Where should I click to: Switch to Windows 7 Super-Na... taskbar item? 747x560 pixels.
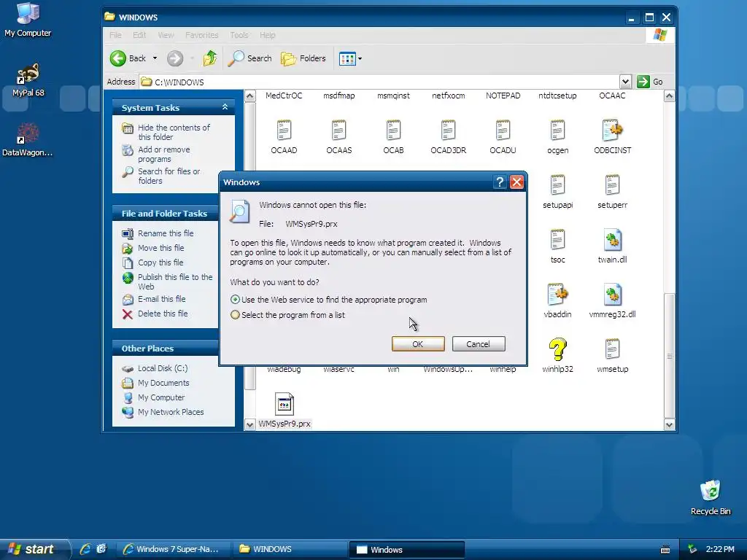pyautogui.click(x=174, y=549)
